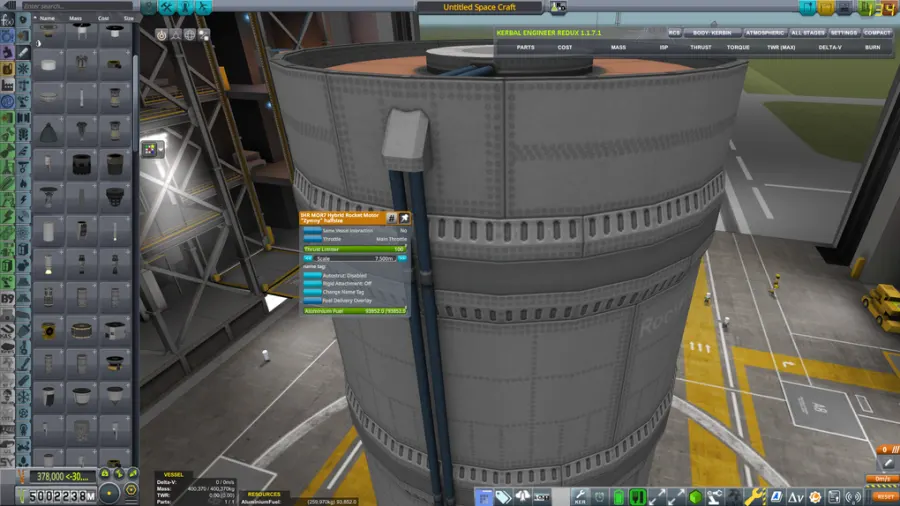Click the orange Reset button
The width and height of the screenshot is (900, 506).
(885, 497)
